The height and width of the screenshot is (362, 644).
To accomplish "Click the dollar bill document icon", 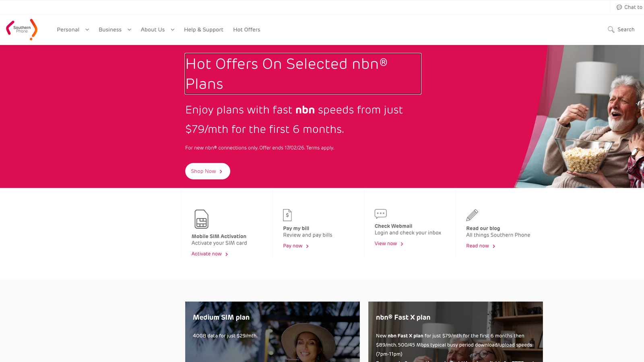I will pos(287,215).
